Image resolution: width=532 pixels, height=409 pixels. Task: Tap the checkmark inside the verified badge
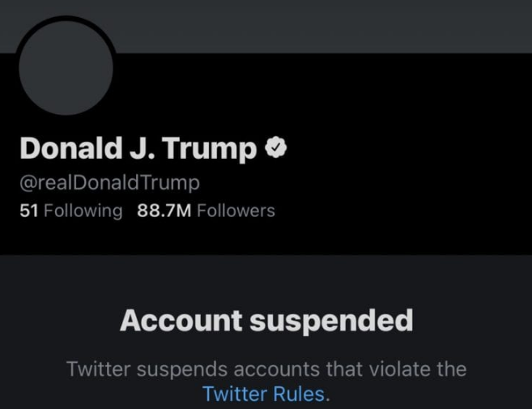(x=276, y=147)
